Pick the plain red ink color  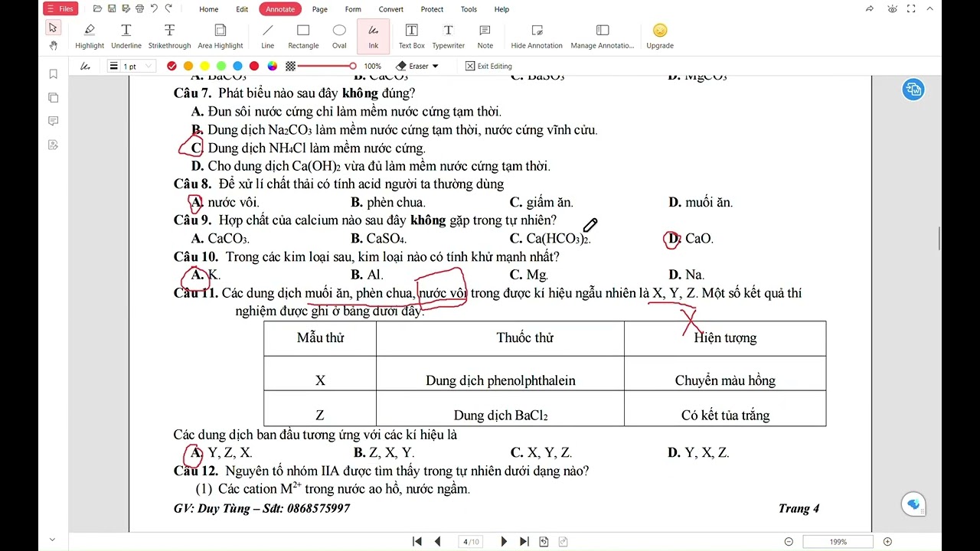(x=254, y=67)
